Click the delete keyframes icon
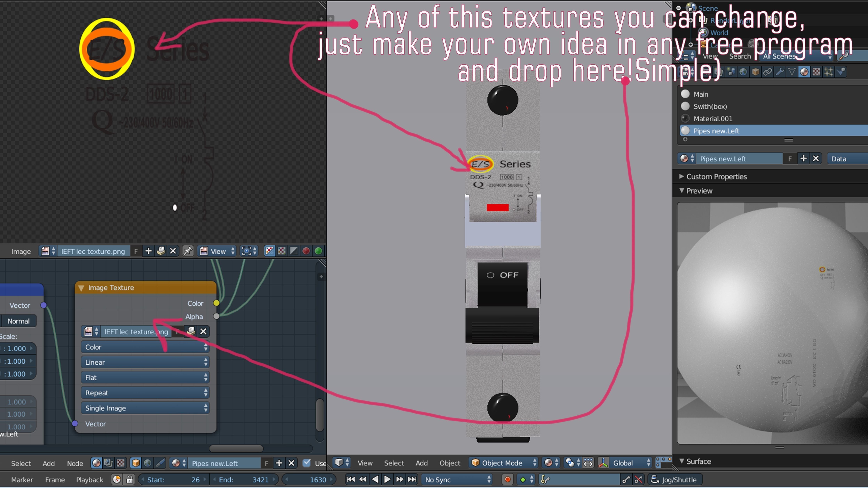The width and height of the screenshot is (868, 488). point(638,479)
